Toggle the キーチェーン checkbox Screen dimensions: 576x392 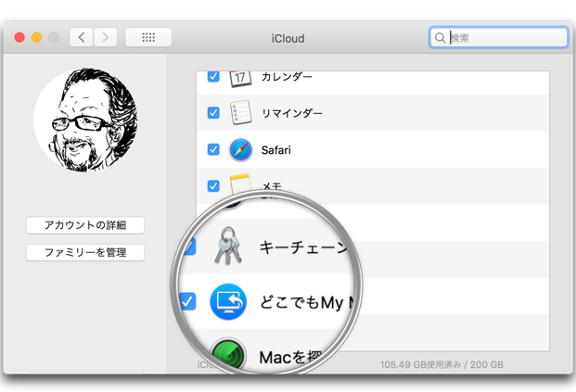(188, 247)
